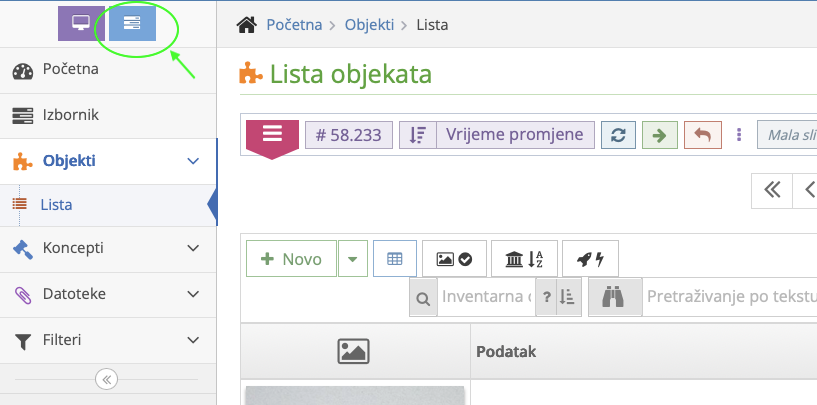Click the Lista objekata heading text
Image resolution: width=817 pixels, height=405 pixels.
[351, 74]
